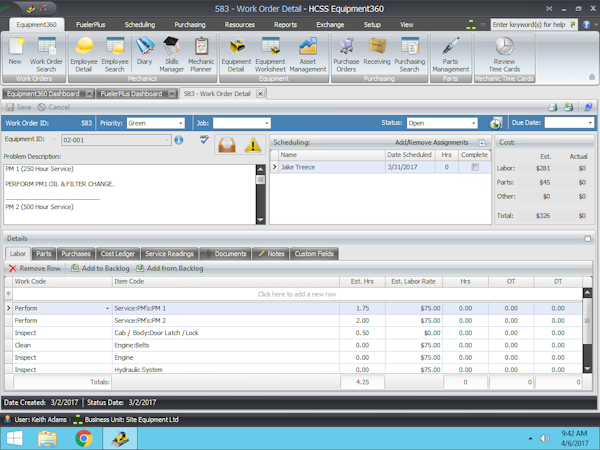Viewport: 600px width, 450px height.
Task: Toggle Complete checkbox for Jake Treece
Action: click(475, 167)
